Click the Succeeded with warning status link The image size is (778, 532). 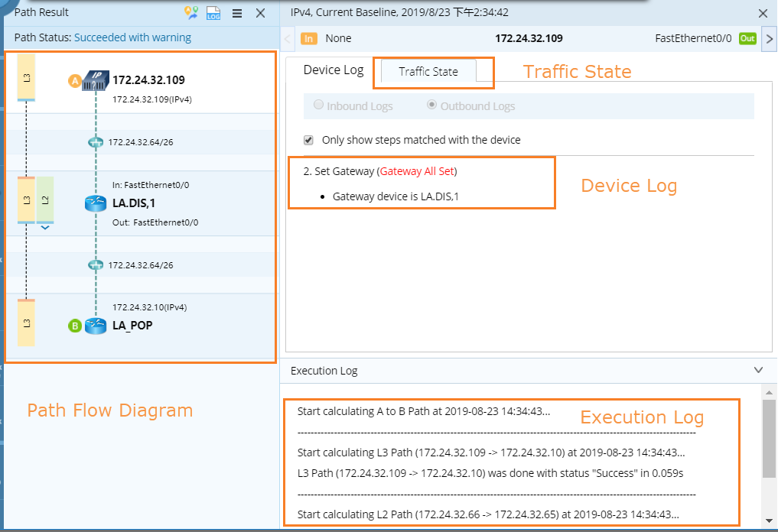pyautogui.click(x=132, y=37)
